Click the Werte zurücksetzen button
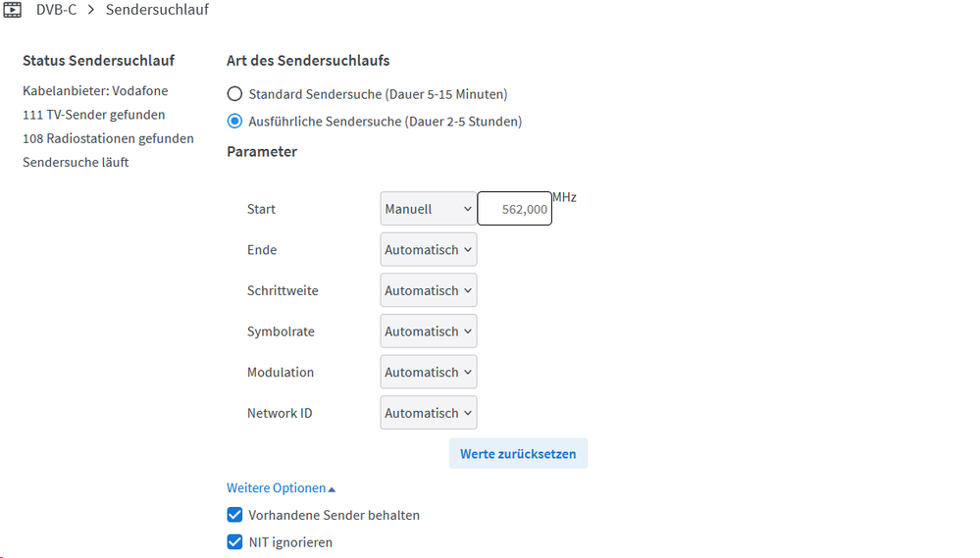980x558 pixels. (518, 454)
